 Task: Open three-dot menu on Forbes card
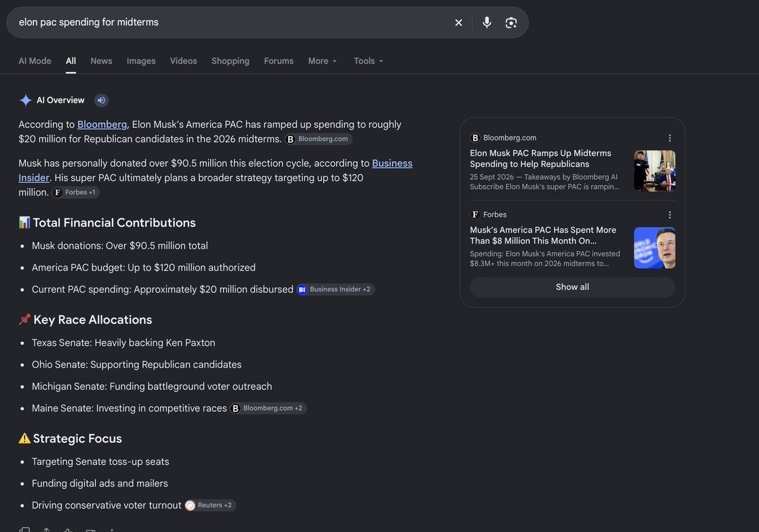(670, 214)
